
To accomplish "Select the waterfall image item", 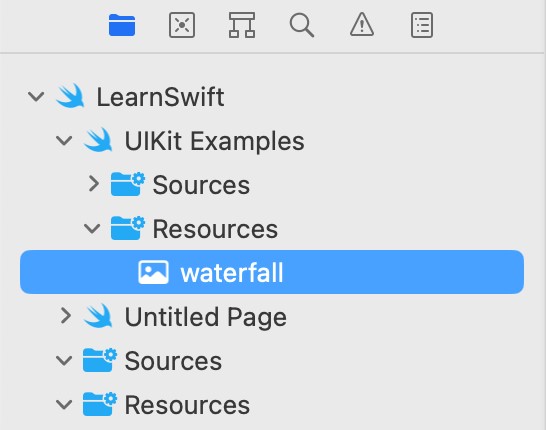I will click(272, 272).
